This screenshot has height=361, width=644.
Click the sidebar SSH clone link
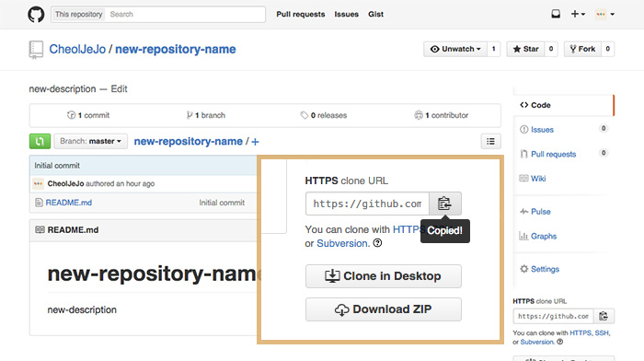(602, 333)
